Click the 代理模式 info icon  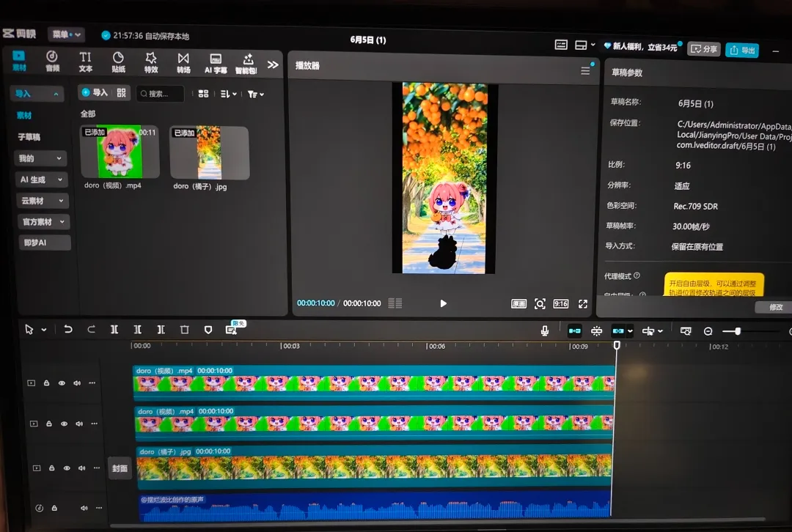[x=637, y=276]
